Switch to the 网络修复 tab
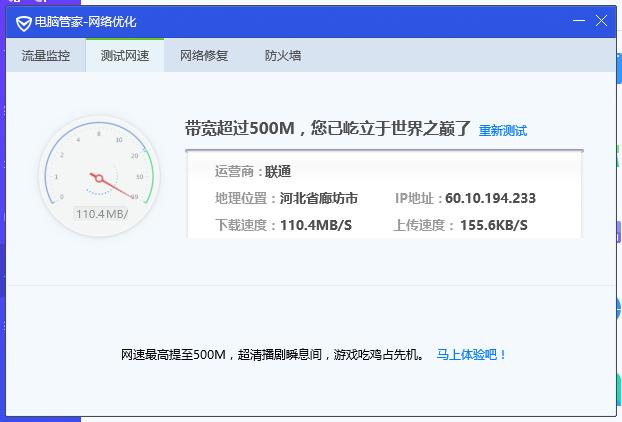This screenshot has width=622, height=422. pos(204,55)
